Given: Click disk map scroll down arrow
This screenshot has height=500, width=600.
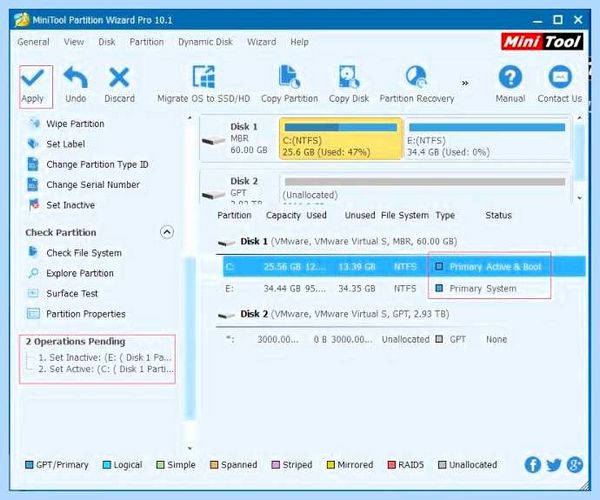Looking at the screenshot, I should 580,198.
